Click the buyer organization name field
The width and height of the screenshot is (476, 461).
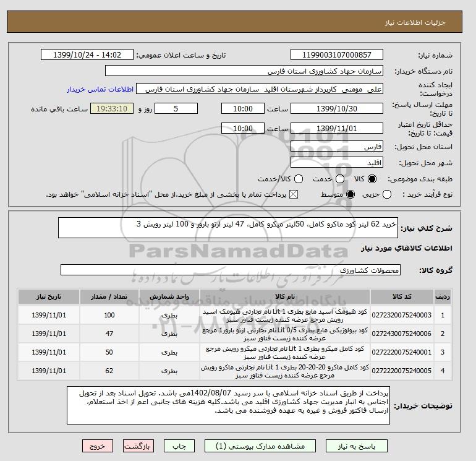244,71
